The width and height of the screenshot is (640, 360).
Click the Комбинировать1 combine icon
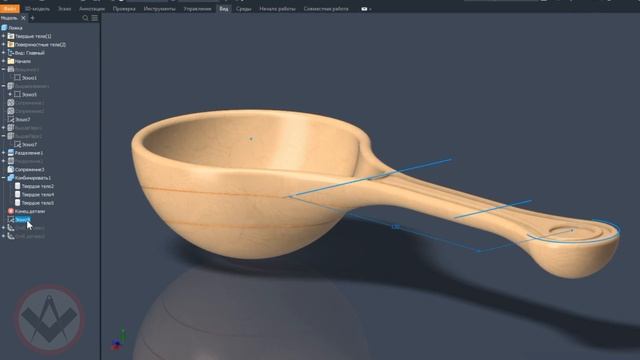[x=11, y=178]
